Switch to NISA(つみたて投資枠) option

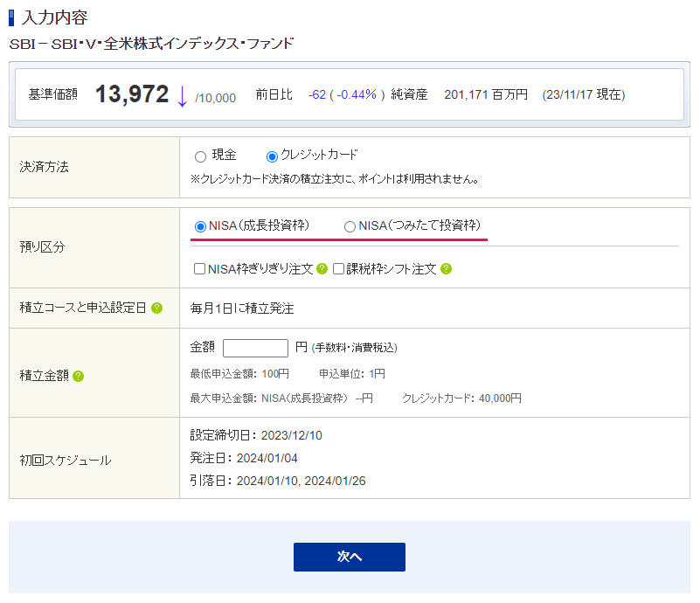click(x=350, y=226)
